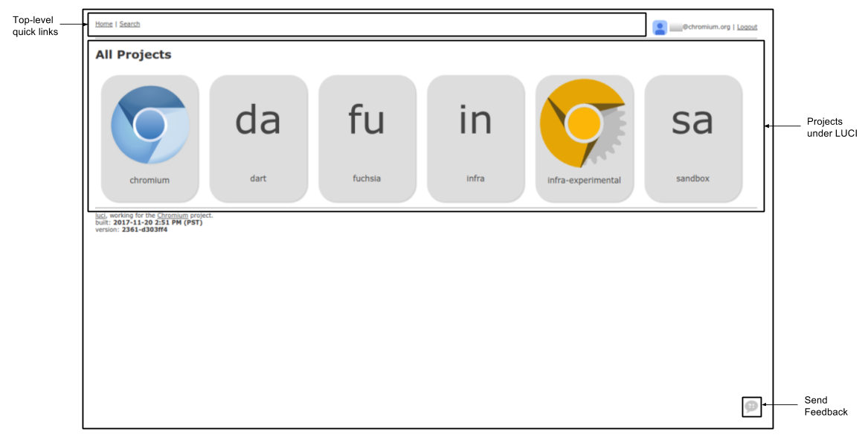868x446 pixels.
Task: Open the 'fu' fuchsia project tile
Action: pos(367,139)
